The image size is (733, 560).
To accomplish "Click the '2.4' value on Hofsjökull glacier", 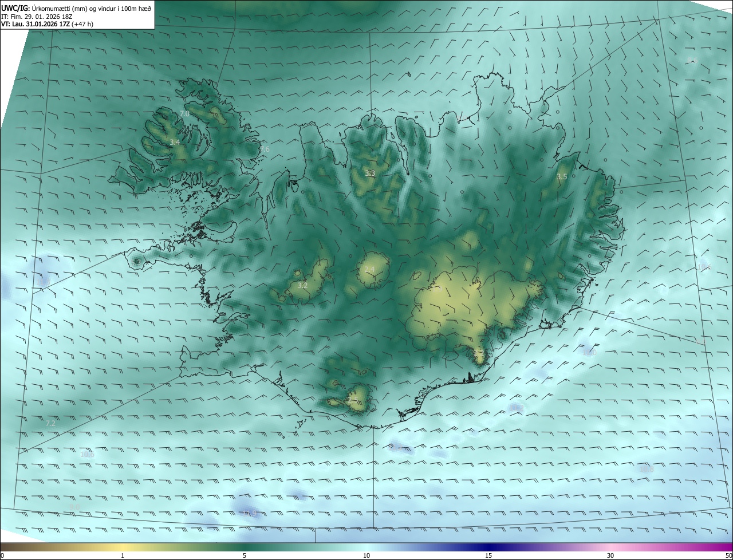I will coord(369,269).
